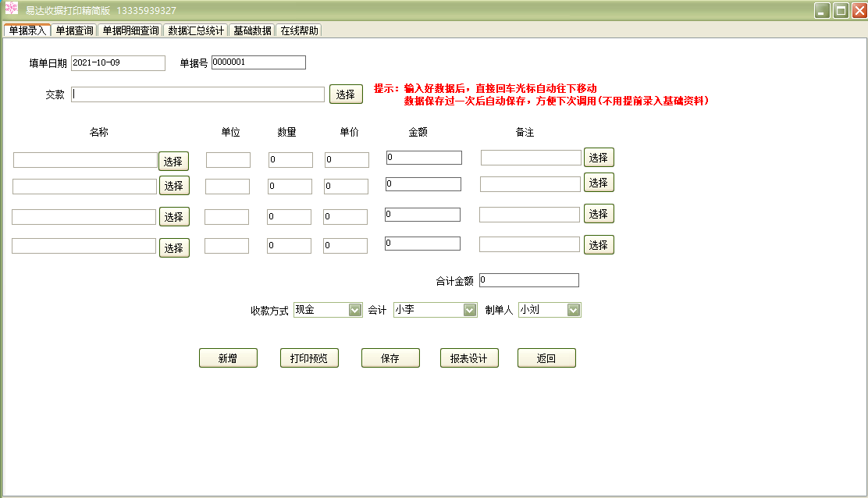Click second row 金额 field
The width and height of the screenshot is (868, 498).
[424, 184]
